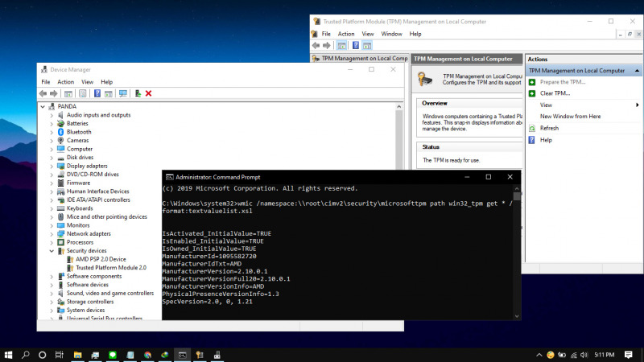Image resolution: width=644 pixels, height=362 pixels.
Task: Open File Explorer from taskbar
Action: 77,355
